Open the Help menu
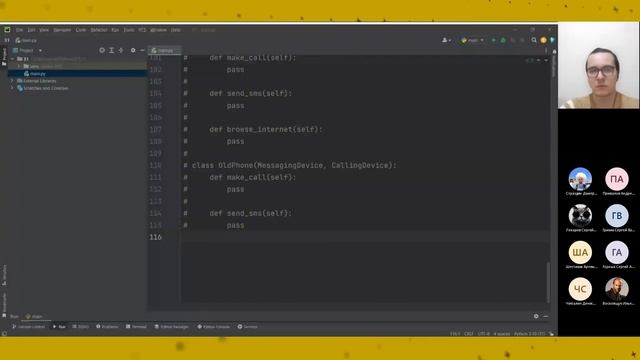Image resolution: width=640 pixels, height=360 pixels. pyautogui.click(x=176, y=30)
